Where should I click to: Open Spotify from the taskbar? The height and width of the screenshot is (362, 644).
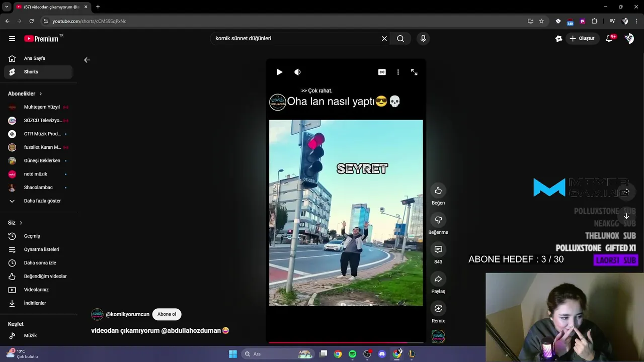point(352,354)
